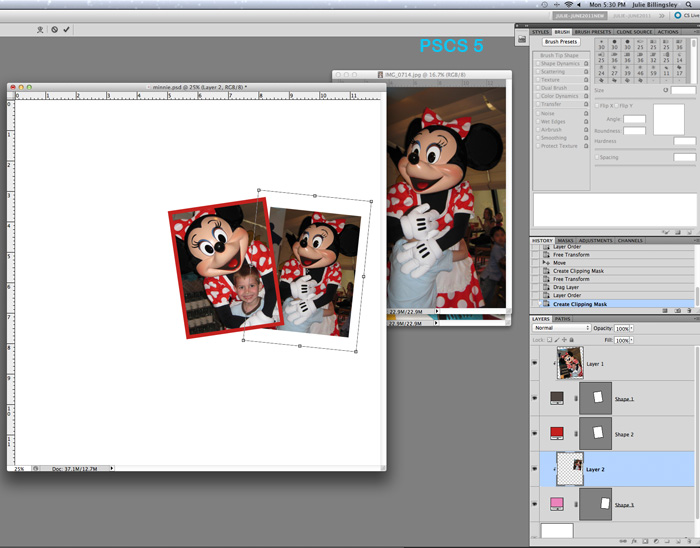Open the Time Machine clock icon
The width and height of the screenshot is (700, 548).
[x=544, y=4]
